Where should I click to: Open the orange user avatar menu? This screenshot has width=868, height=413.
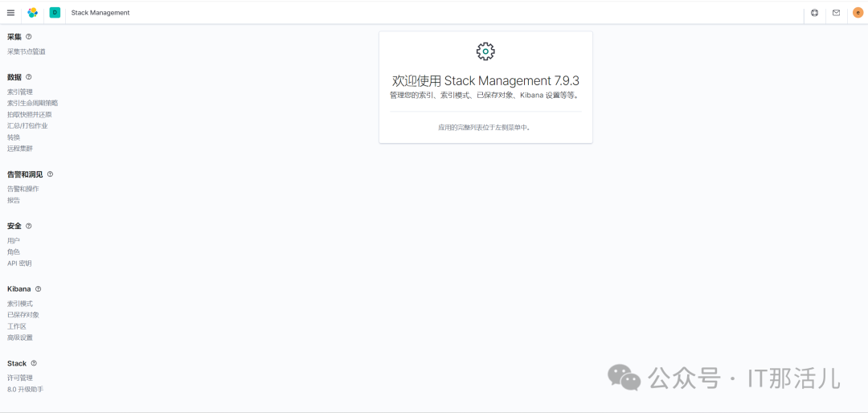coord(858,13)
